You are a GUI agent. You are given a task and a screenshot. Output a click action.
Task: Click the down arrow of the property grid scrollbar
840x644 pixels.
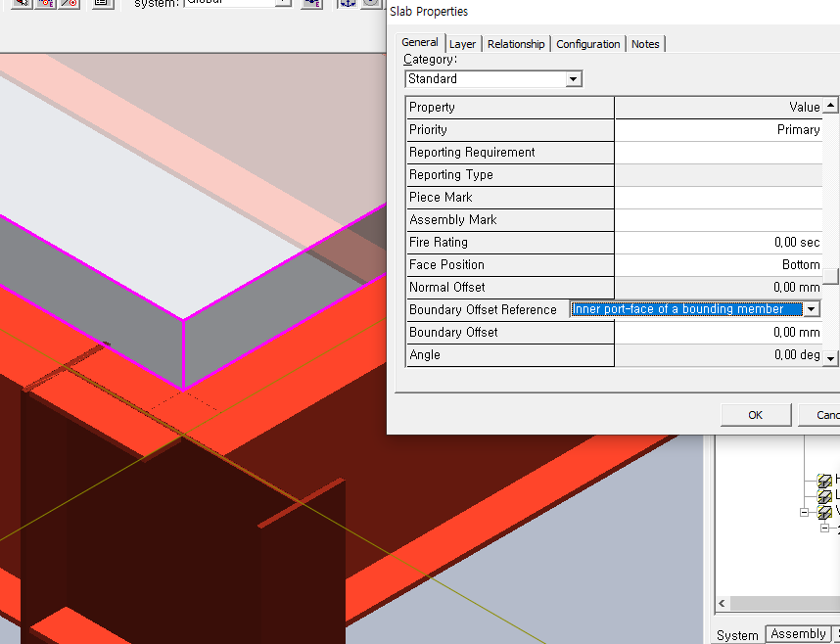pos(830,358)
